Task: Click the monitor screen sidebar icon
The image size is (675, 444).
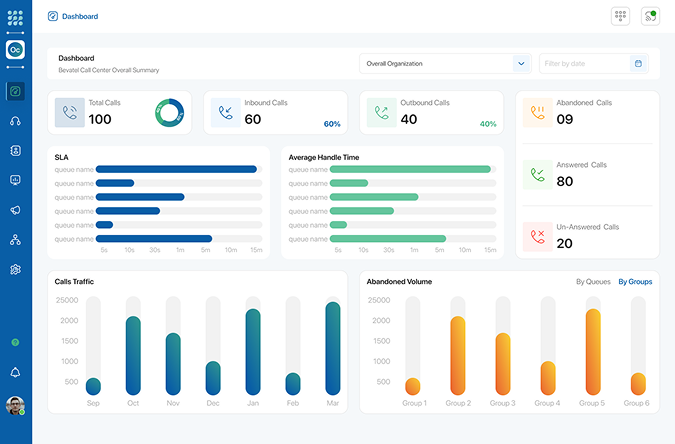Action: (x=15, y=181)
